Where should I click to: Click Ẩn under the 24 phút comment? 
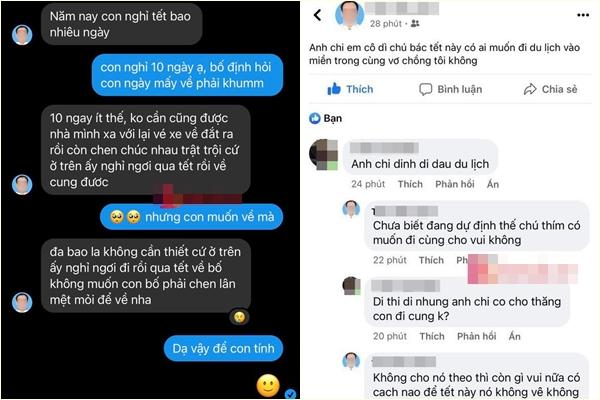click(493, 184)
